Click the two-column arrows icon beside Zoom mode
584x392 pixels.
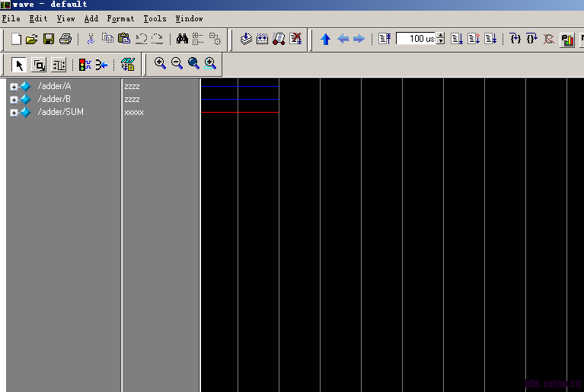click(59, 65)
